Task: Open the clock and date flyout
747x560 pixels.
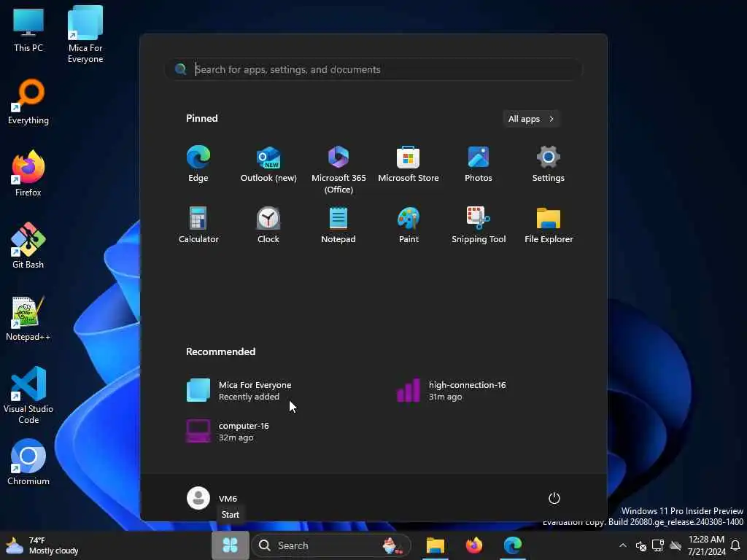Action: [706, 545]
